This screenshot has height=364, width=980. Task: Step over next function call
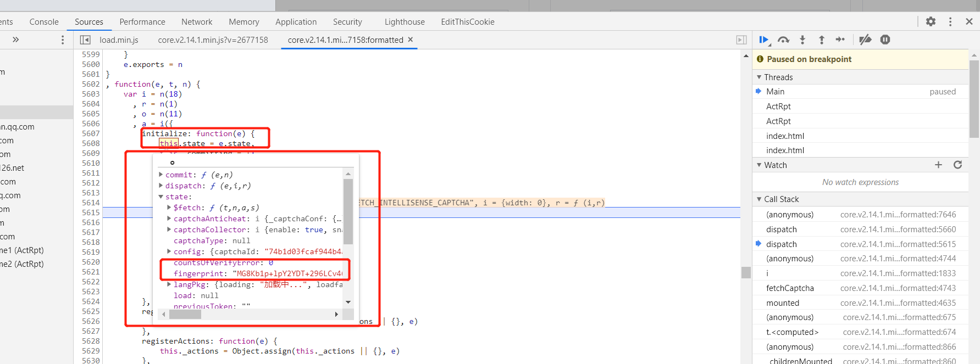click(x=783, y=40)
